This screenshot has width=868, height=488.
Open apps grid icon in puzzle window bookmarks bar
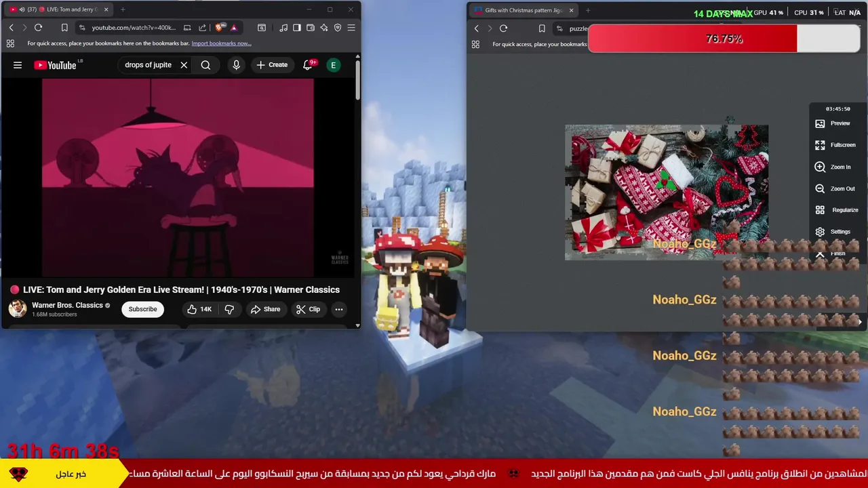coord(475,44)
